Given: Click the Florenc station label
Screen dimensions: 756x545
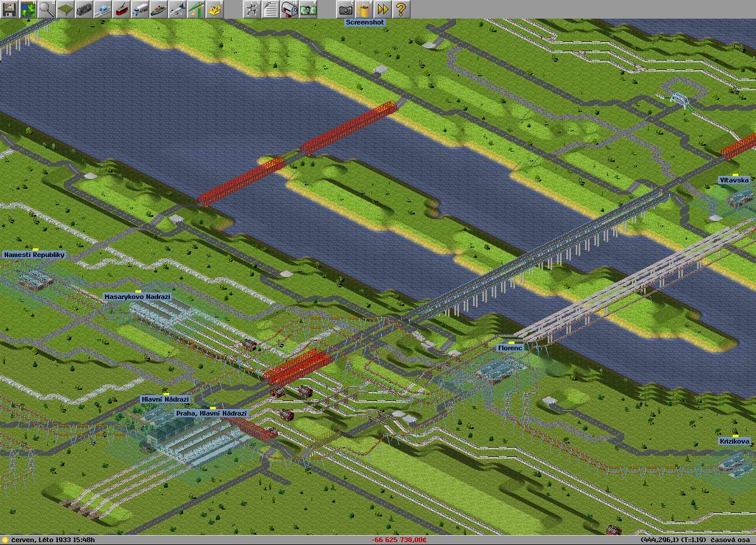Looking at the screenshot, I should tap(510, 348).
